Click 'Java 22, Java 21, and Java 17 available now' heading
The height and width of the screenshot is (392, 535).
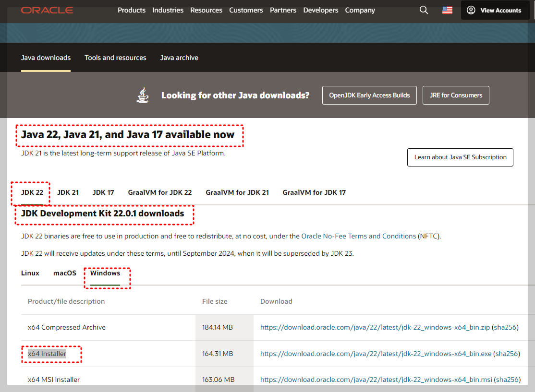pos(128,135)
